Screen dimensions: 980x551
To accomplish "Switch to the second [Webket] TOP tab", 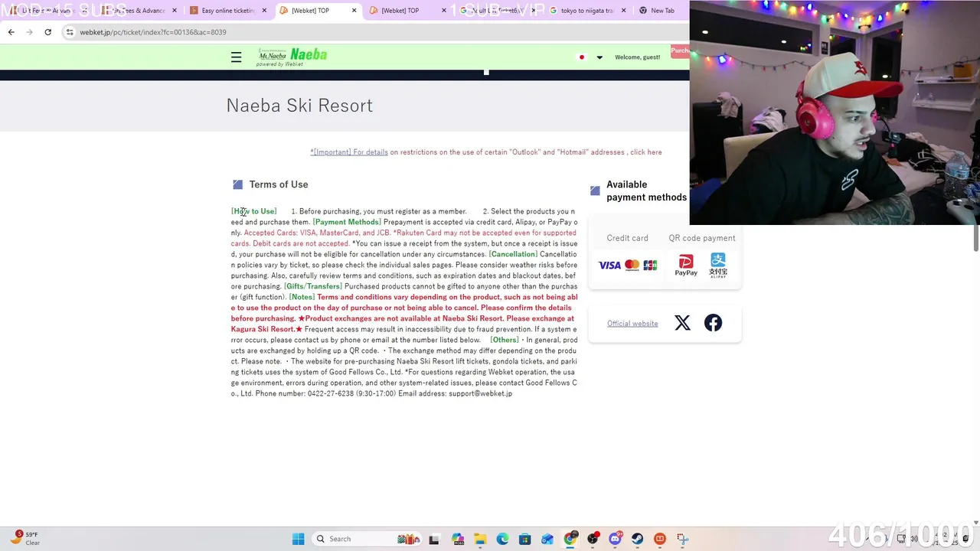I will pyautogui.click(x=406, y=11).
